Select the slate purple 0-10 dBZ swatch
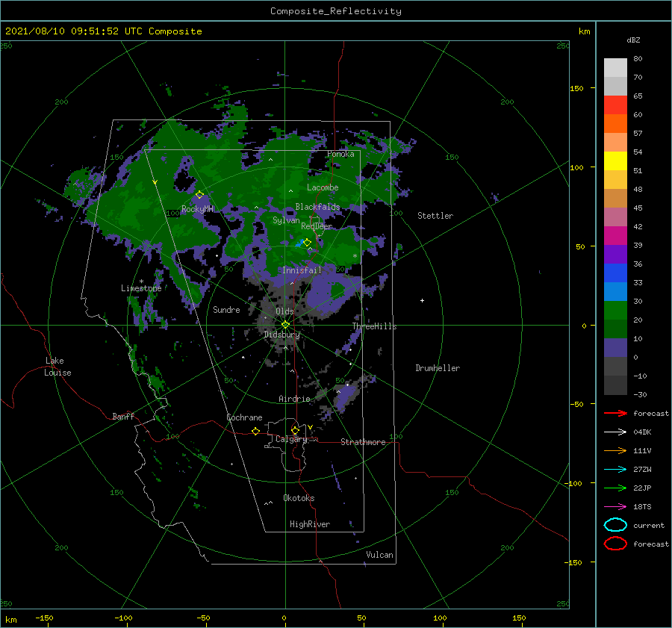 point(615,348)
